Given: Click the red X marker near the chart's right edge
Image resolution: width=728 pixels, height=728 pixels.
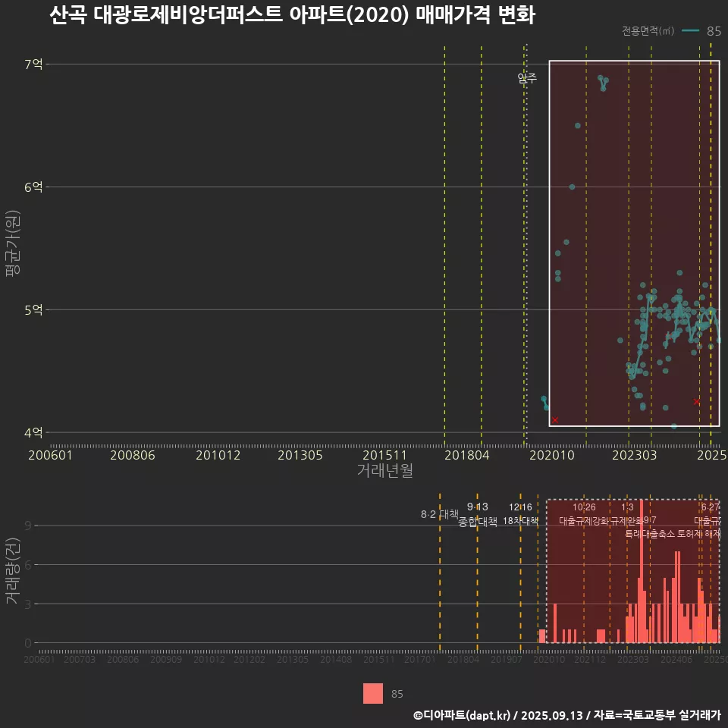Looking at the screenshot, I should 696,402.
